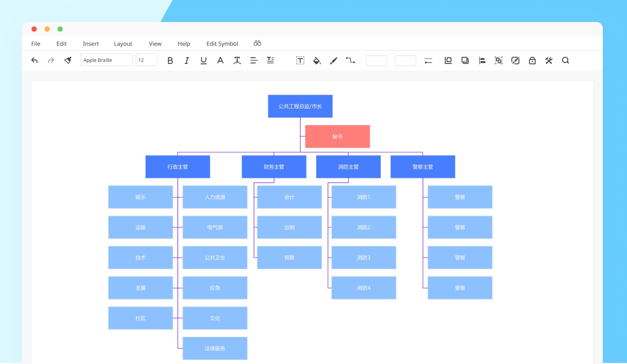Image resolution: width=627 pixels, height=364 pixels.
Task: Select the red 秘书 box
Action: click(337, 136)
